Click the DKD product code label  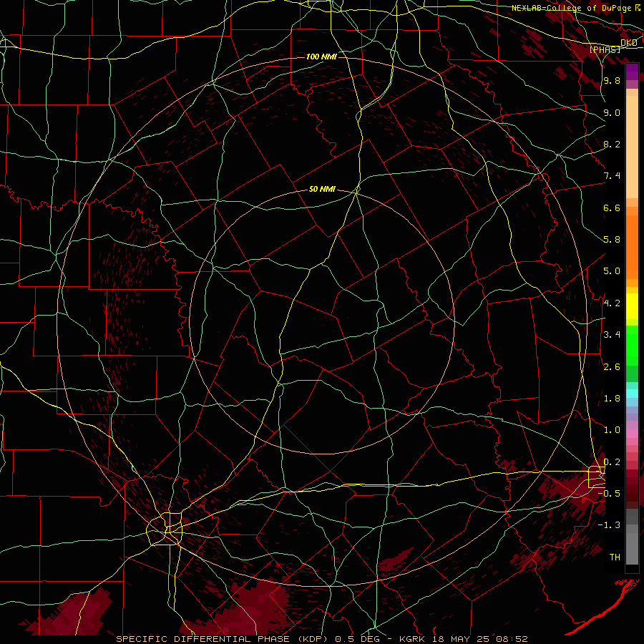click(x=629, y=43)
